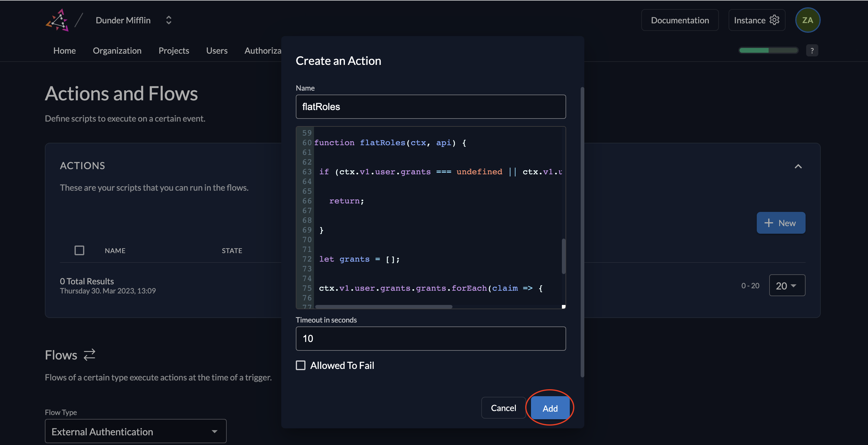Click the onboarding progress bar
Image resolution: width=868 pixels, height=445 pixels.
(768, 51)
